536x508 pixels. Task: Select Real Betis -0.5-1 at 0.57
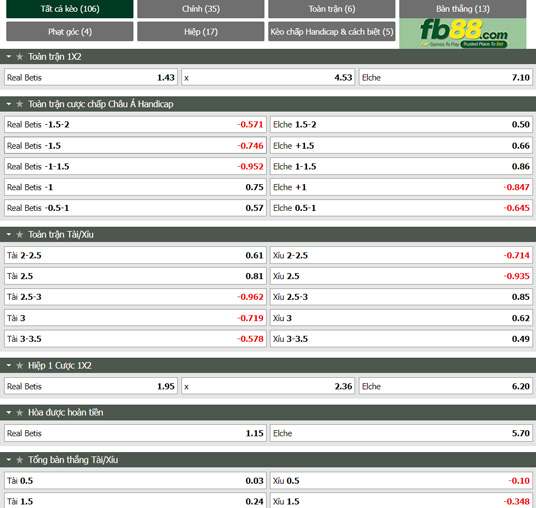[135, 208]
